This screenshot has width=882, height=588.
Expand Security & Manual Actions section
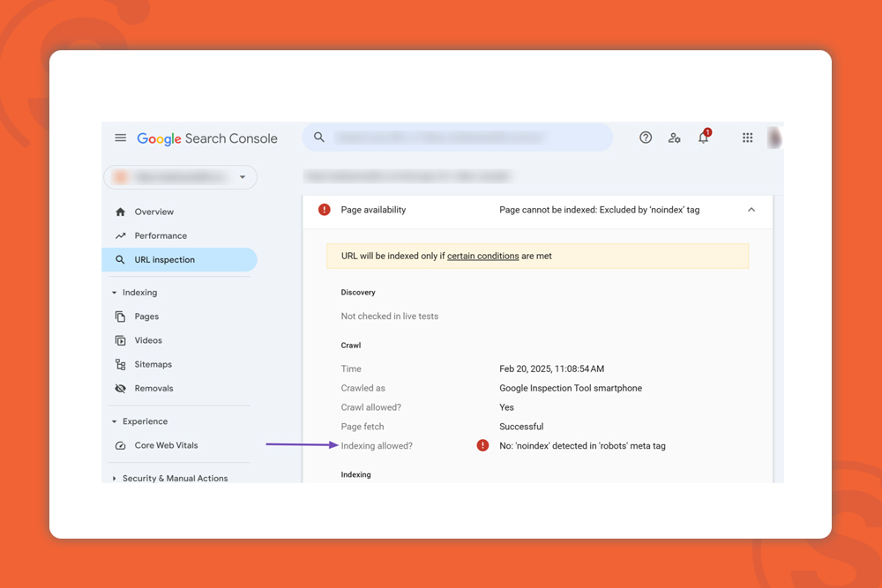point(114,479)
